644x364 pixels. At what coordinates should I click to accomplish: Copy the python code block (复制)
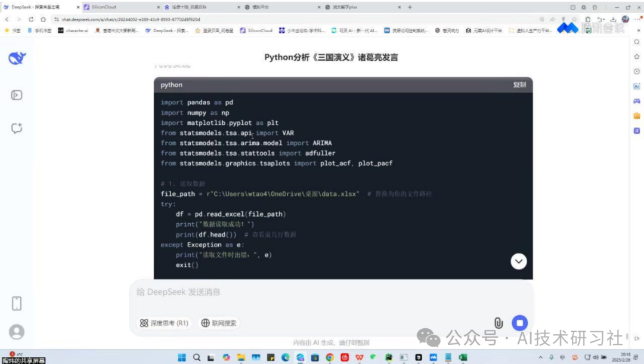[519, 85]
